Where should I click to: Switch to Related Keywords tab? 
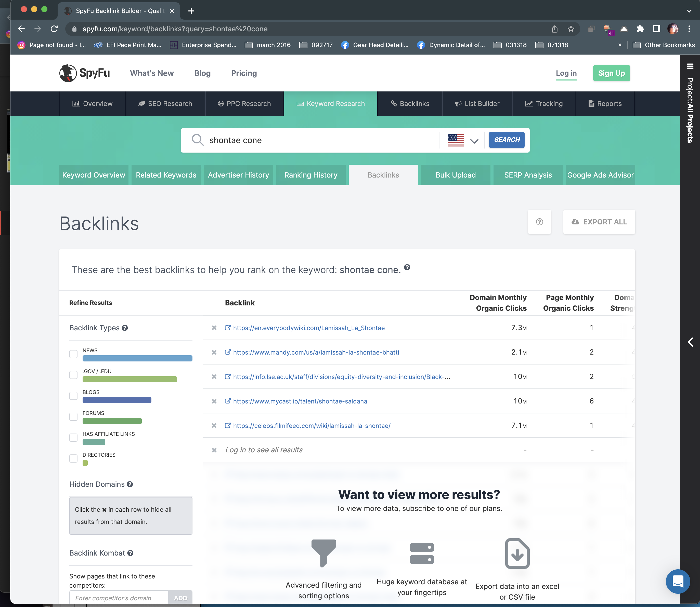[166, 175]
